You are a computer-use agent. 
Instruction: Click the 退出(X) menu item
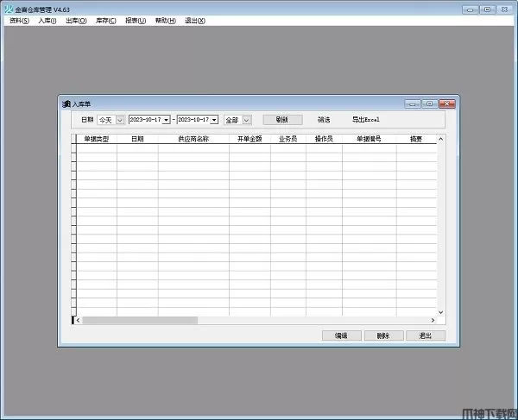point(195,21)
